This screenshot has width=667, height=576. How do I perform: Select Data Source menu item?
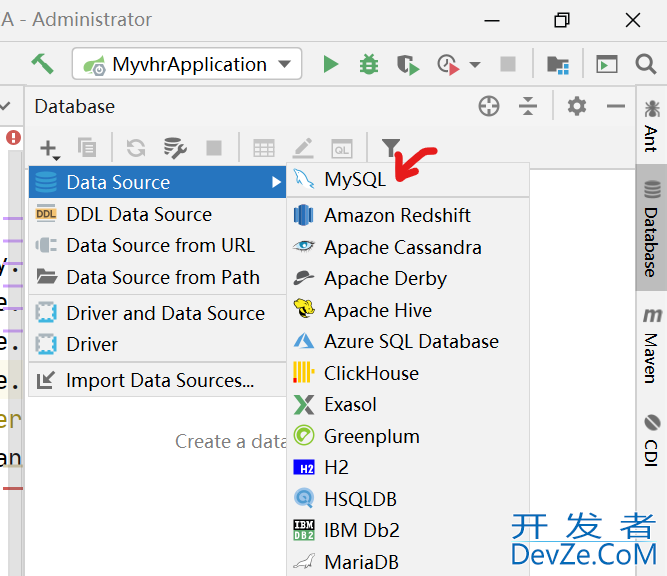pyautogui.click(x=157, y=182)
